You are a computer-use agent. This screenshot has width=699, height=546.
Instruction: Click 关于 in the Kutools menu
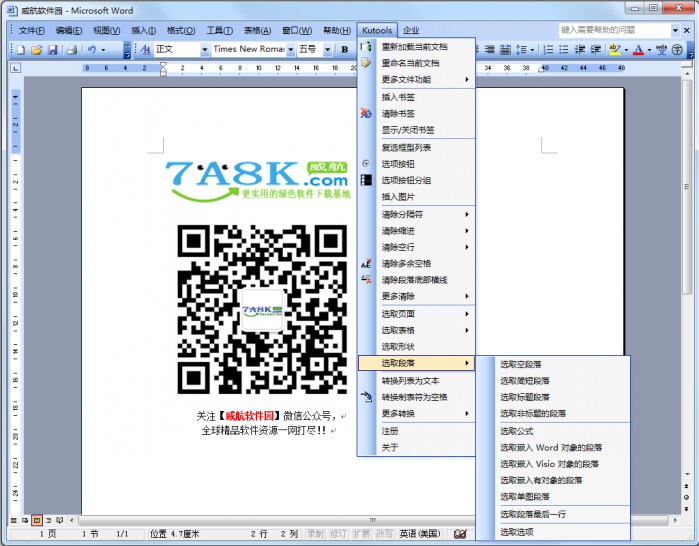click(x=390, y=448)
